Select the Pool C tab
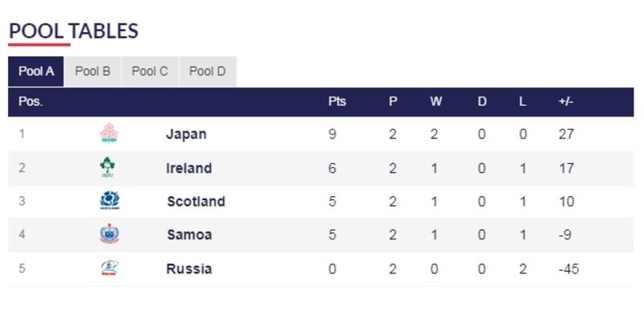 150,72
